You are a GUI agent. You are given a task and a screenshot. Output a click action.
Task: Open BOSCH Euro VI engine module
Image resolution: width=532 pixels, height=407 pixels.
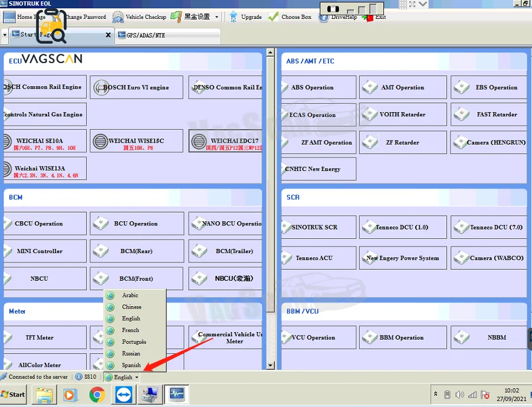point(136,87)
